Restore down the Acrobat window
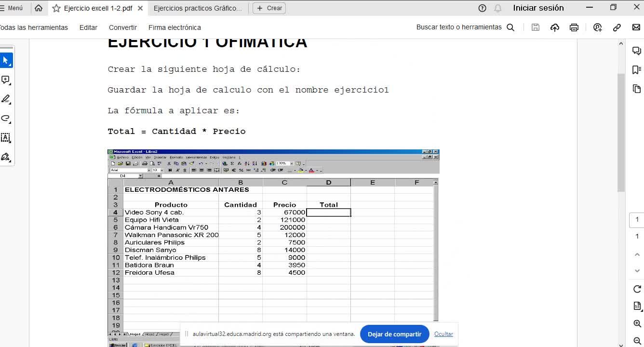Screen dimensions: 644x347 tap(613, 8)
